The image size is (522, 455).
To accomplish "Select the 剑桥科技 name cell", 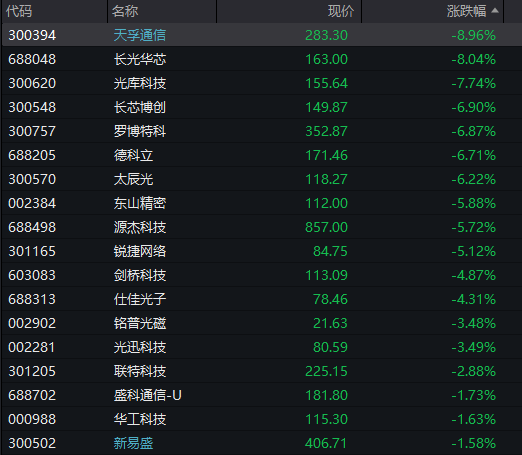I will 140,275.
